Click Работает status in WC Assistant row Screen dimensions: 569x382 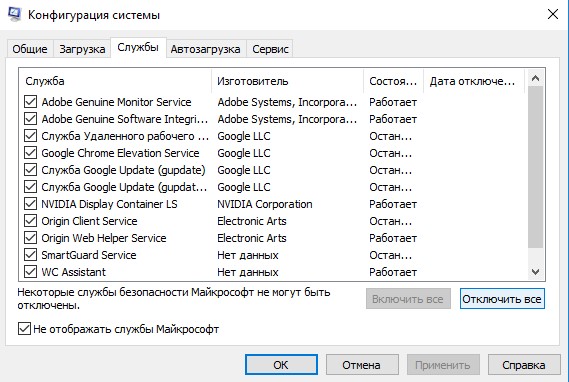pos(393,272)
